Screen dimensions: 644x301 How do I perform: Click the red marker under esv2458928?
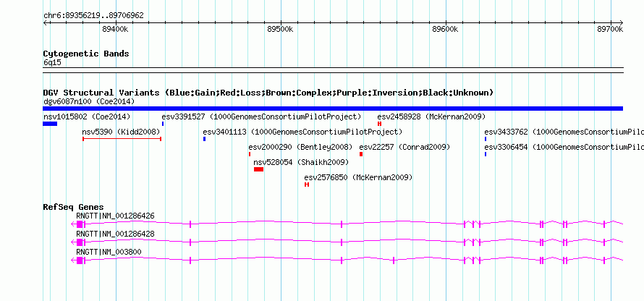pyautogui.click(x=379, y=124)
